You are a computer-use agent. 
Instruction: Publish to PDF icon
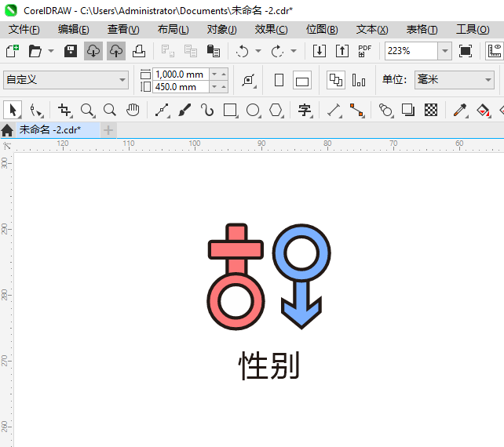(365, 51)
